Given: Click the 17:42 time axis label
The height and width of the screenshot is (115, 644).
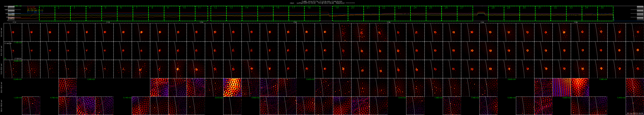Looking at the screenshot, I should coord(482,22).
